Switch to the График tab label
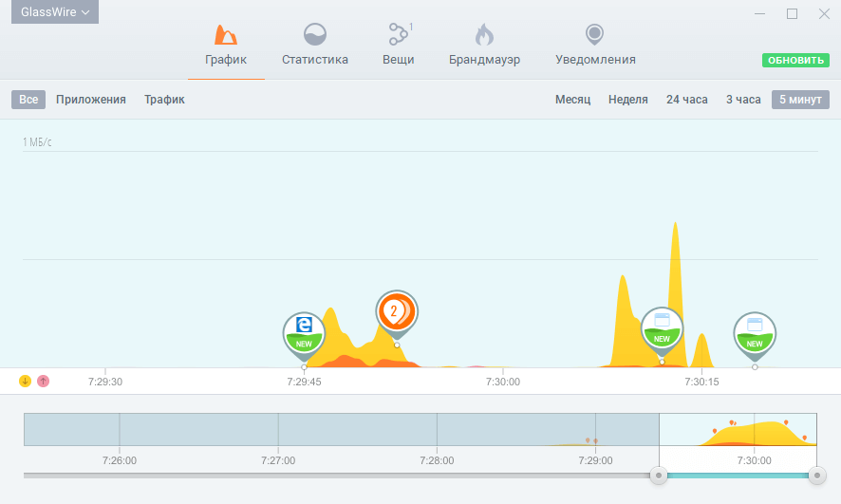Screen dimensions: 841x504 pyautogui.click(x=226, y=60)
